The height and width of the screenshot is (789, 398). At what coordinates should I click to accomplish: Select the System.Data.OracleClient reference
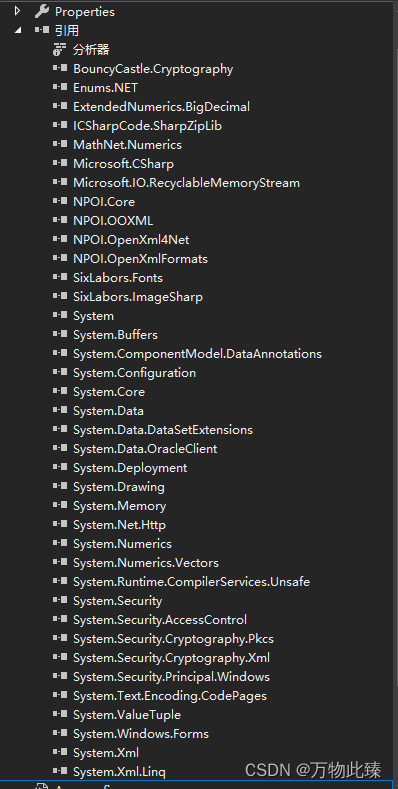(145, 449)
